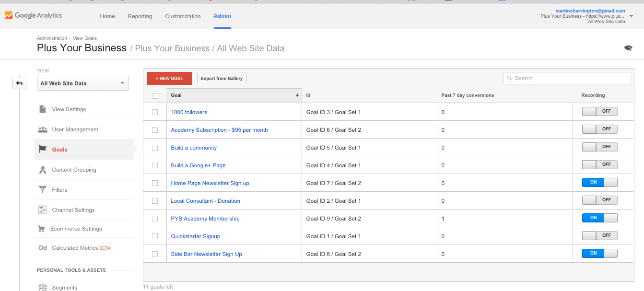Click the graduation cap help icon
644x291 pixels.
pyautogui.click(x=628, y=48)
